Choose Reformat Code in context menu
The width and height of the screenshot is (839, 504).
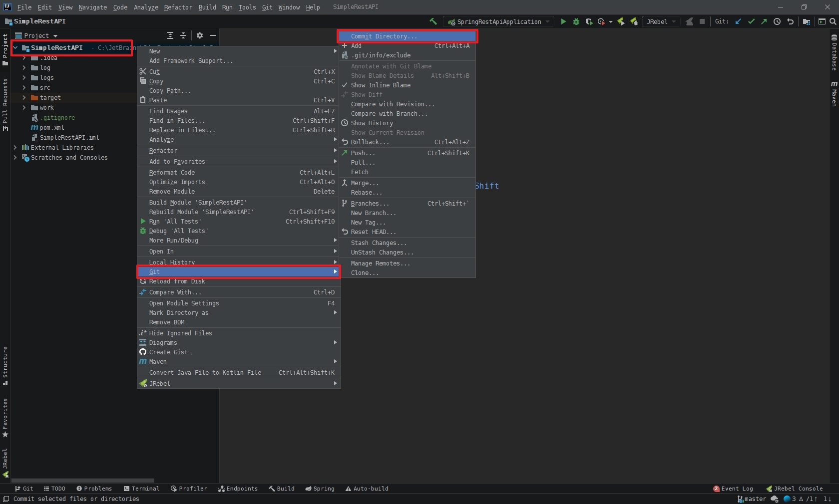click(x=239, y=173)
